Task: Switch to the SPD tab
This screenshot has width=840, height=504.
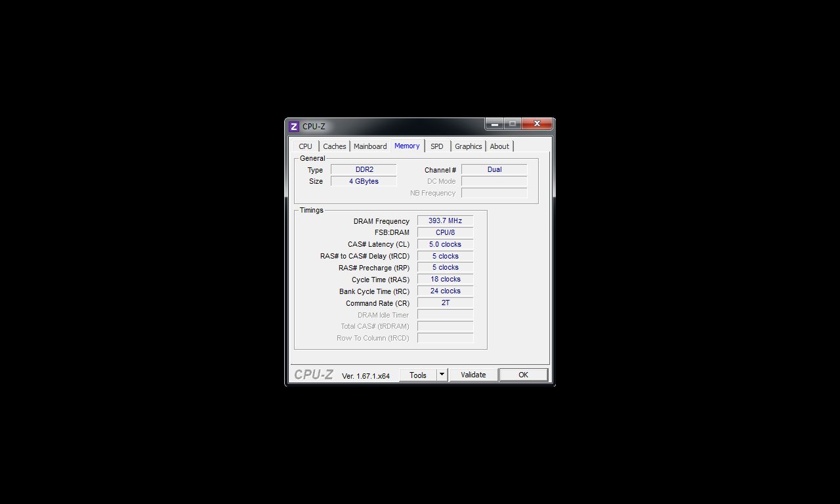Action: coord(437,146)
